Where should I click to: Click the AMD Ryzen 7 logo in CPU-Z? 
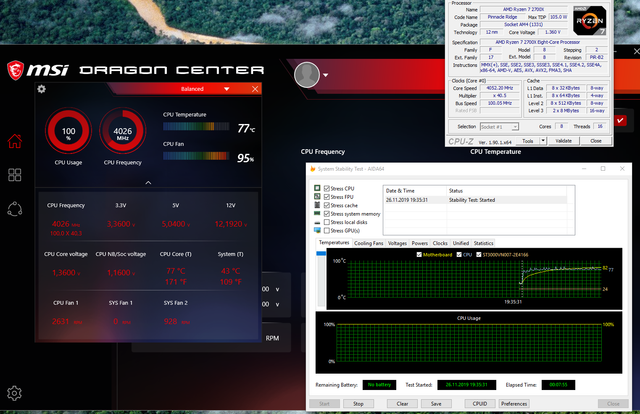(589, 20)
